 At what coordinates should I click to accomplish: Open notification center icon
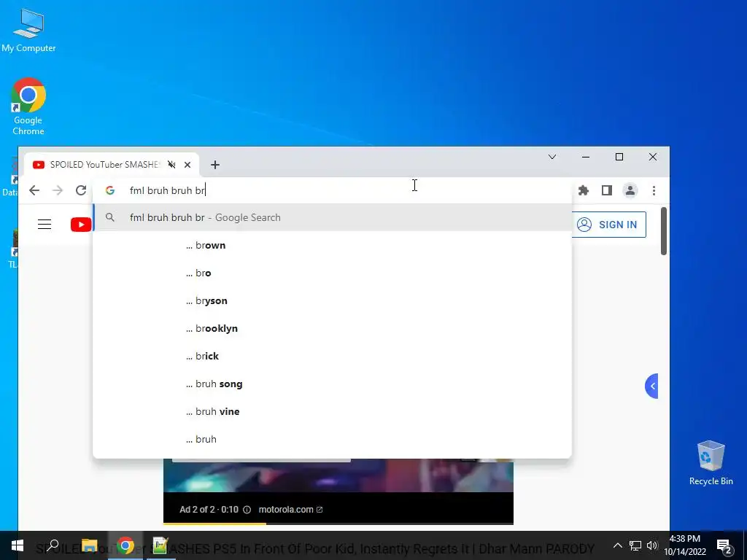(724, 546)
